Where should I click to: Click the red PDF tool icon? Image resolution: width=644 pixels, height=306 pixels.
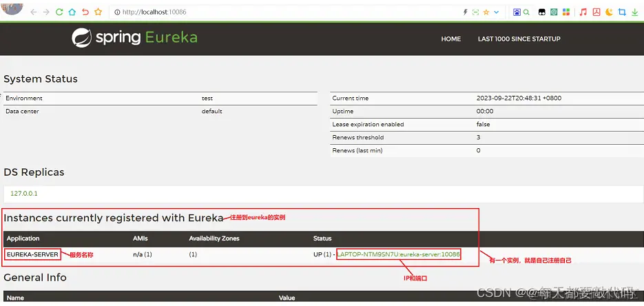[596, 12]
